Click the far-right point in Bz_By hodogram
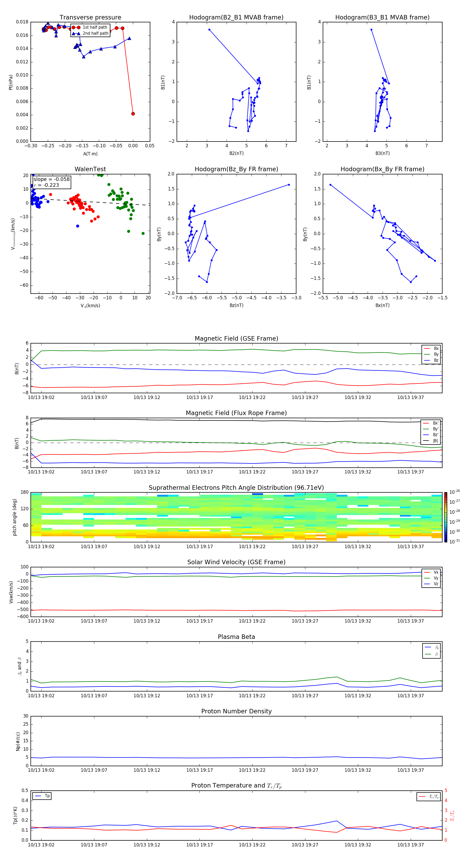The width and height of the screenshot is (473, 868). click(289, 185)
